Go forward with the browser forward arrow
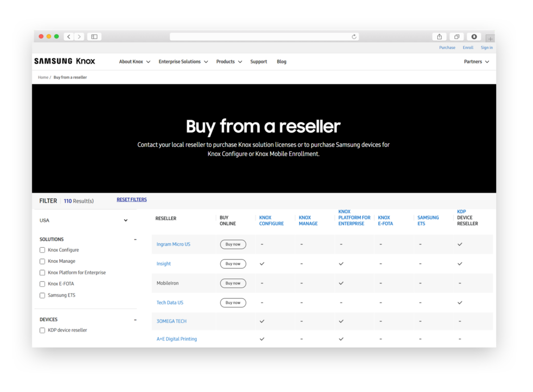The width and height of the screenshot is (533, 392). (x=79, y=37)
